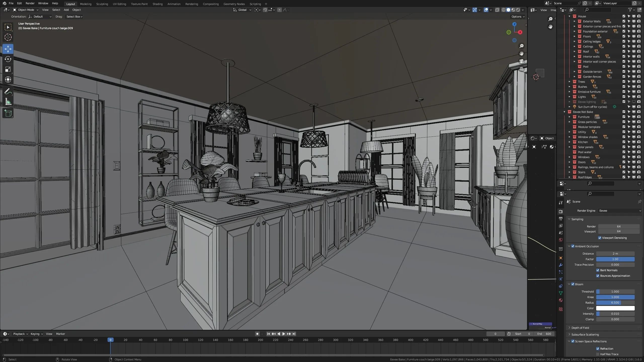Image resolution: width=644 pixels, height=362 pixels.
Task: Expand the Trees collection
Action: click(569, 81)
